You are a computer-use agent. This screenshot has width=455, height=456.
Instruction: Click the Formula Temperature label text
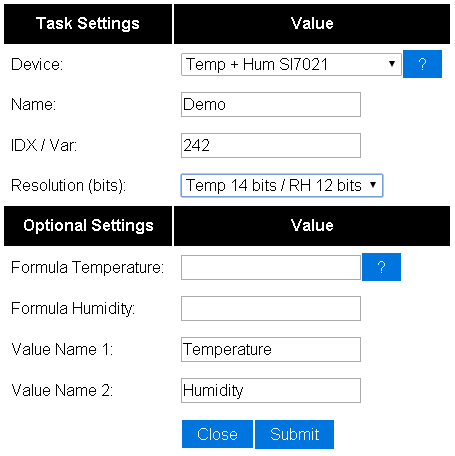[x=88, y=267]
